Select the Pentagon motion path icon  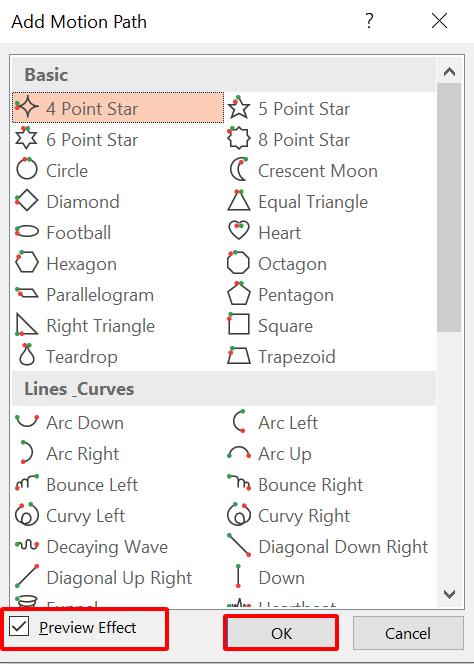(239, 293)
